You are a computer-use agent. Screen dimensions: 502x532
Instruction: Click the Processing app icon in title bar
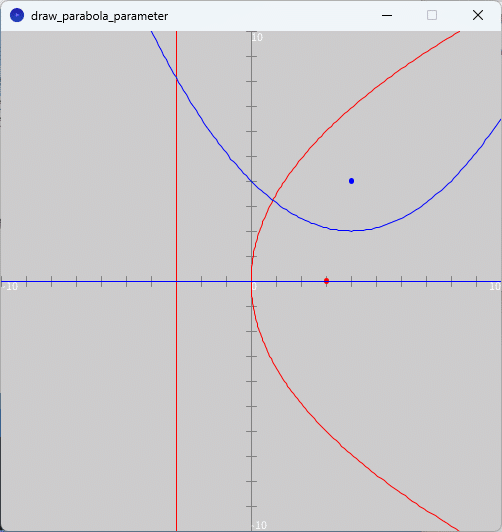[17, 15]
